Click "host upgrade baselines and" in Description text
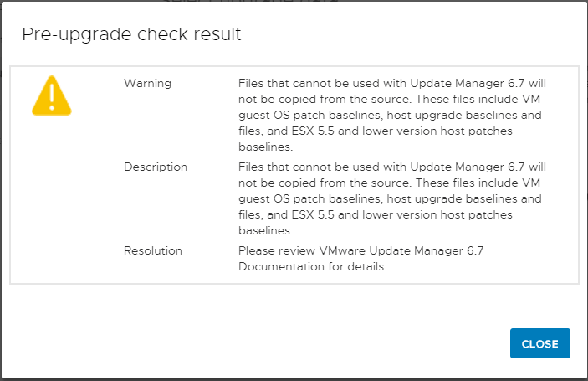Viewport: 588px width, 381px height. 464,198
